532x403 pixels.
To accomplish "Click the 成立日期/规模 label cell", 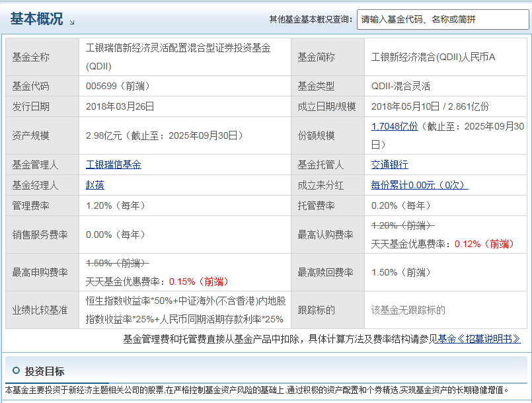I will (x=328, y=106).
